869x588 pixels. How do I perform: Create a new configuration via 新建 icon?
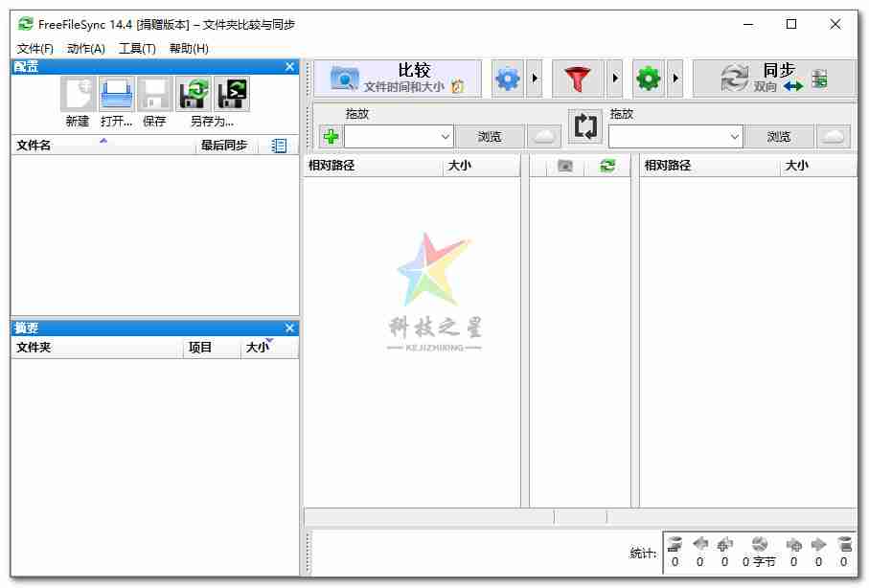click(77, 94)
